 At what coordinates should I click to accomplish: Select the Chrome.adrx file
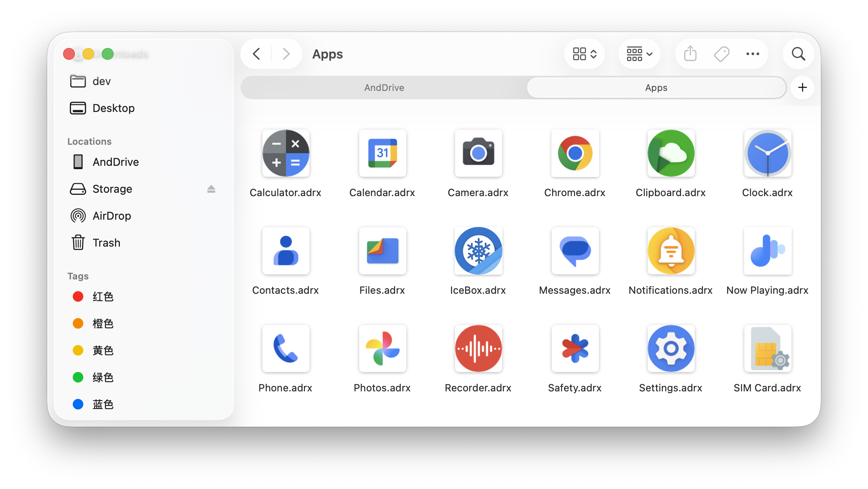[574, 153]
